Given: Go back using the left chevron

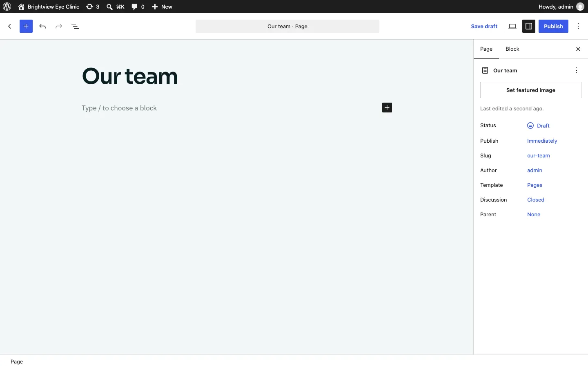Looking at the screenshot, I should [10, 26].
